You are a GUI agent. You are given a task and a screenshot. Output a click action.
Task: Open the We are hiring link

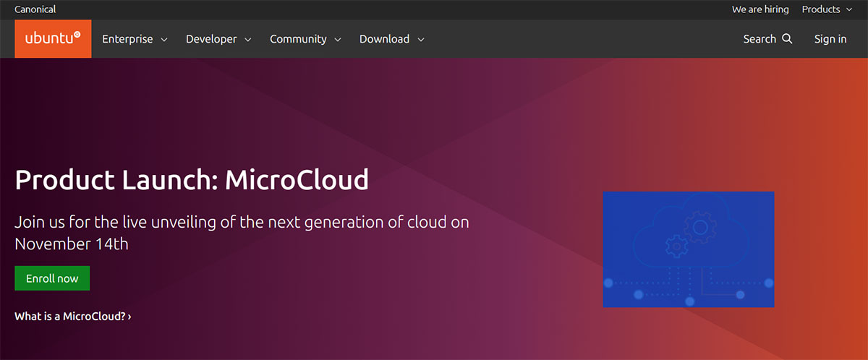[760, 9]
